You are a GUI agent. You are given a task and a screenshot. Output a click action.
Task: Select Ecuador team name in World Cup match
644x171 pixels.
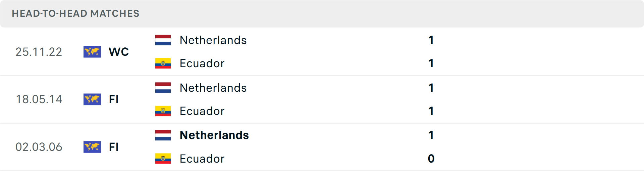202,63
